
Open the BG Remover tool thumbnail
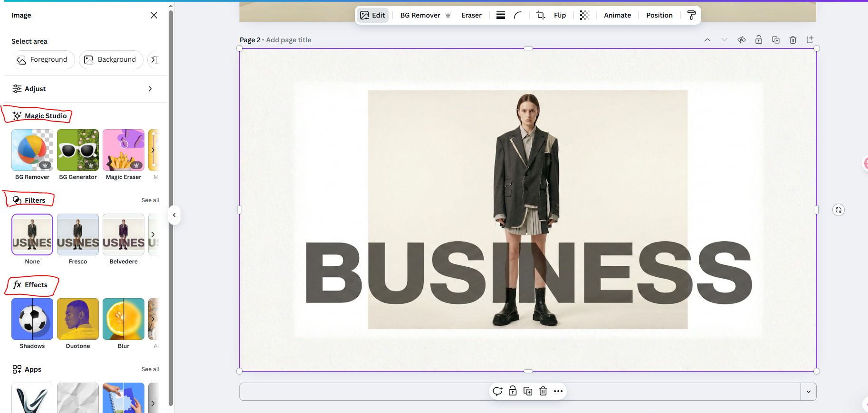tap(32, 150)
